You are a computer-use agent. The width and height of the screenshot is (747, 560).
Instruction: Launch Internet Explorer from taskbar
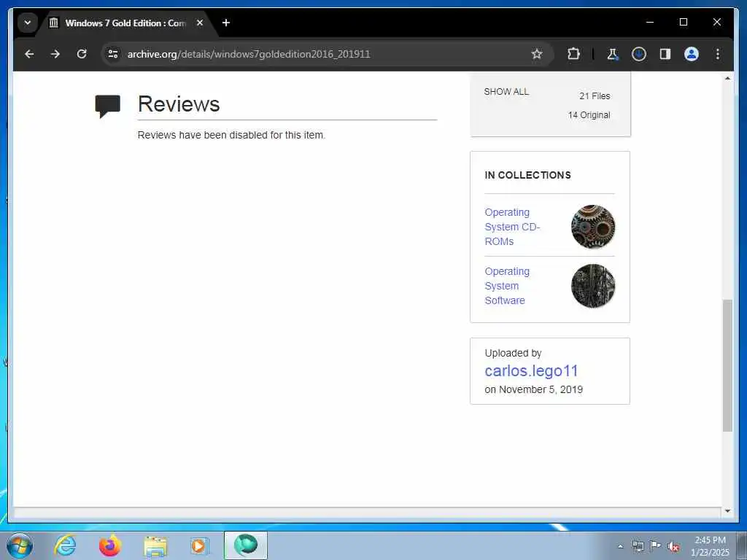pyautogui.click(x=65, y=545)
